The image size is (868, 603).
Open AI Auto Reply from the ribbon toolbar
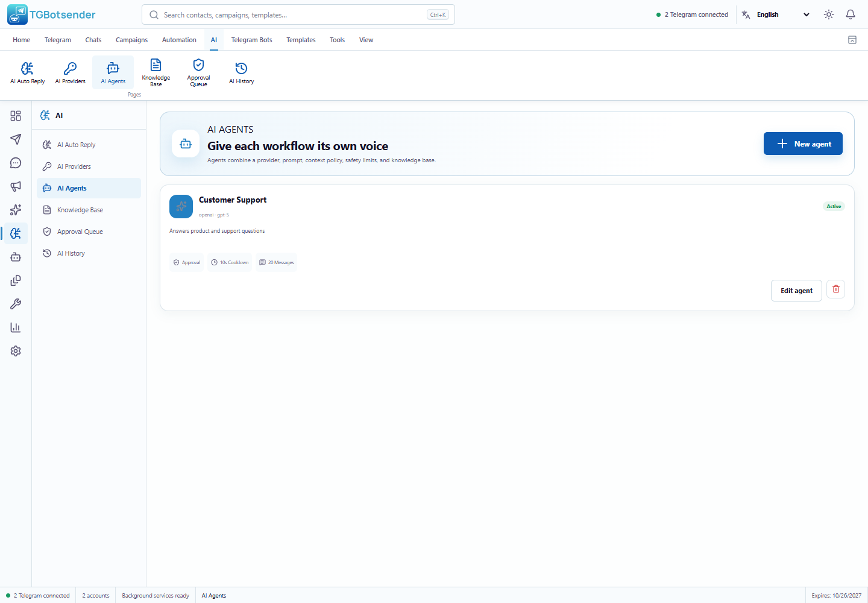(x=28, y=72)
